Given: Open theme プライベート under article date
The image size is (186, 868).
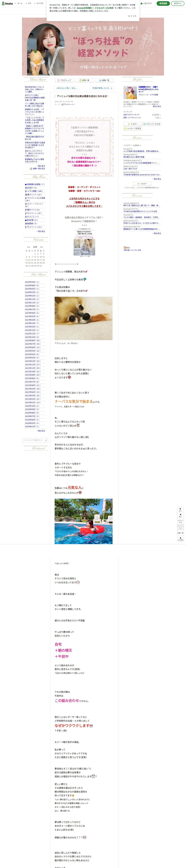Looking at the screenshot, I should point(68,104).
